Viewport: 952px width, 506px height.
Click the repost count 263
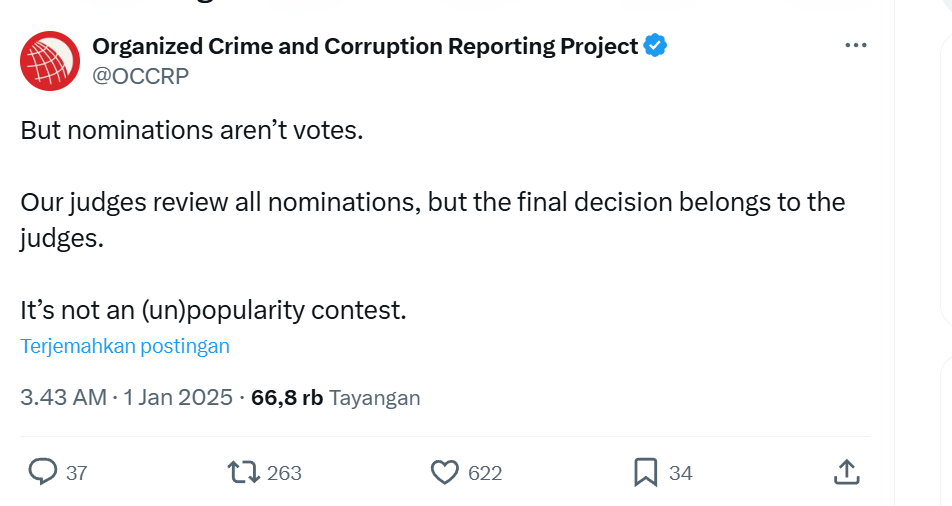coord(285,473)
